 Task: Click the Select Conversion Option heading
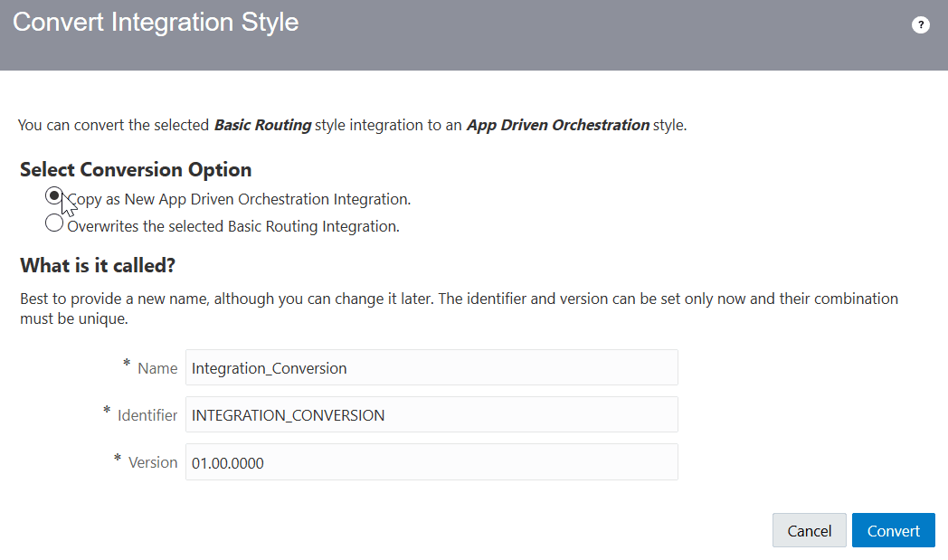(135, 170)
